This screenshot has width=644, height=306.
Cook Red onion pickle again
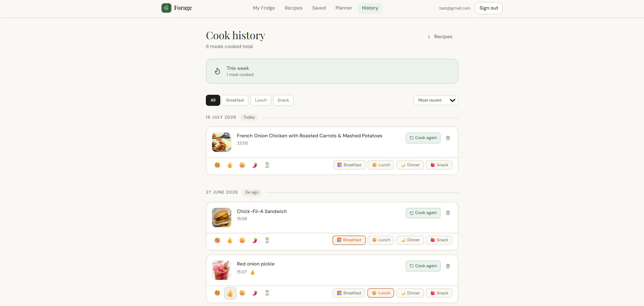423,266
